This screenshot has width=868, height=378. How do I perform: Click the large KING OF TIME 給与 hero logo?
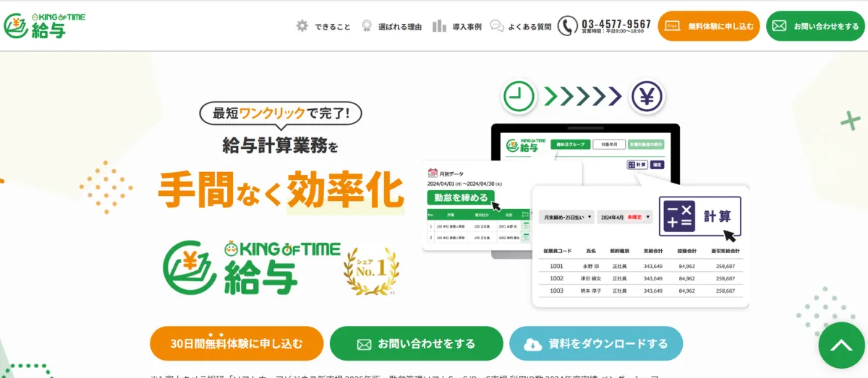pos(251,267)
